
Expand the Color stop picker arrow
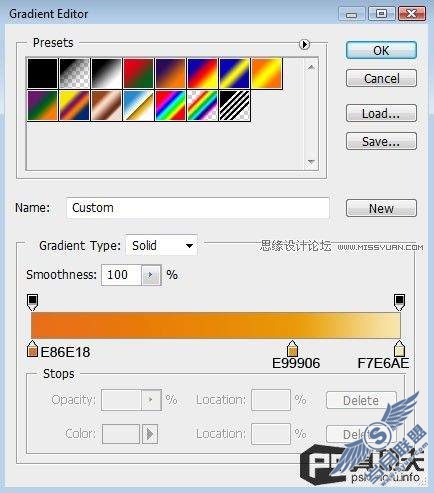pyautogui.click(x=150, y=434)
